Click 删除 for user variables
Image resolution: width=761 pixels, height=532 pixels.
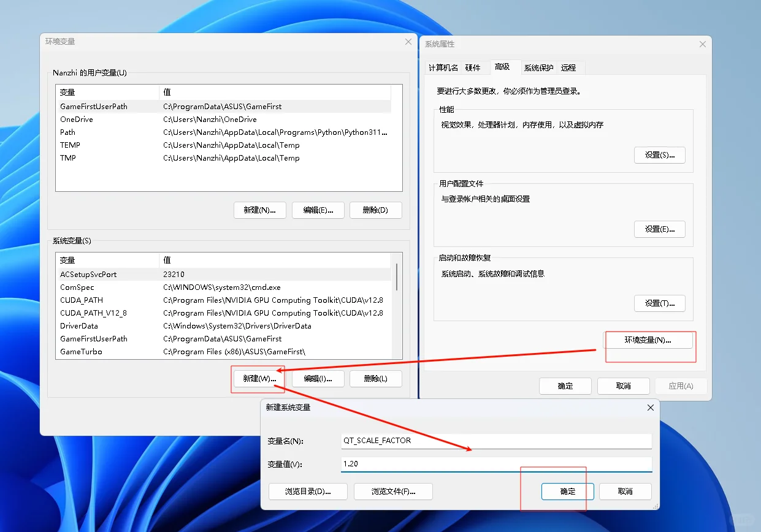375,210
